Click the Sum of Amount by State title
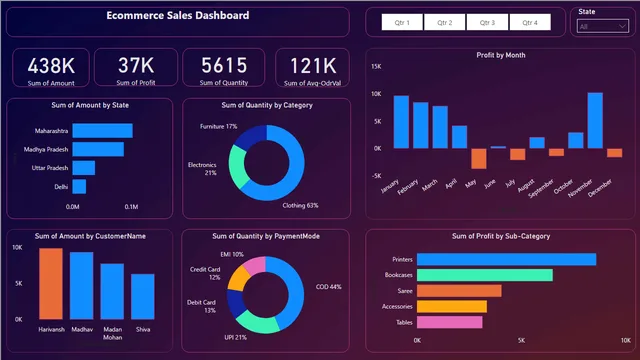640x360 pixels. coord(90,105)
